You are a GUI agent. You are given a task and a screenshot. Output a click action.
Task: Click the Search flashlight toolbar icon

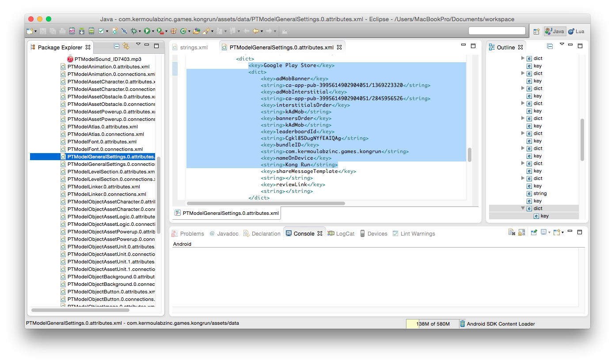(206, 31)
